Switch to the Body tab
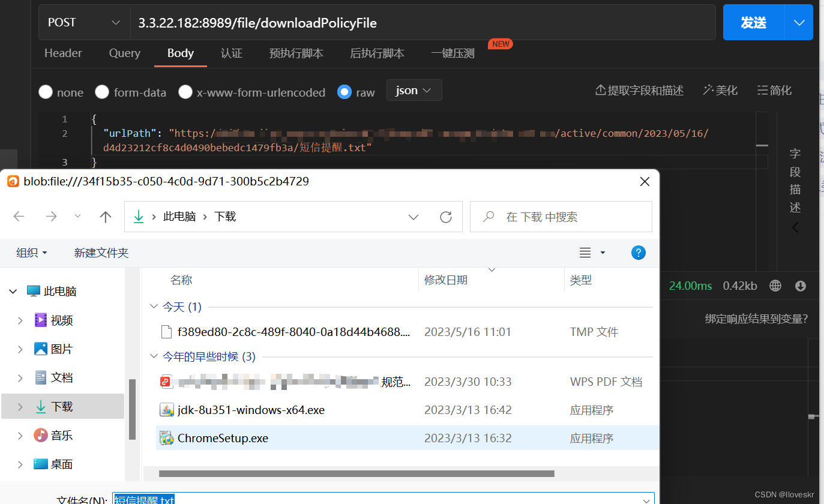This screenshot has width=824, height=504. tap(180, 53)
